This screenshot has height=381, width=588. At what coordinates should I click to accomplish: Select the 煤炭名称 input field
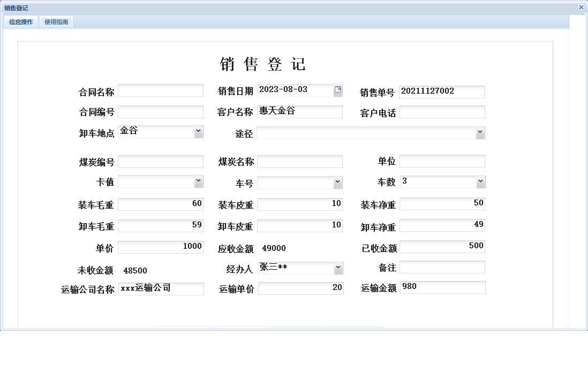300,161
